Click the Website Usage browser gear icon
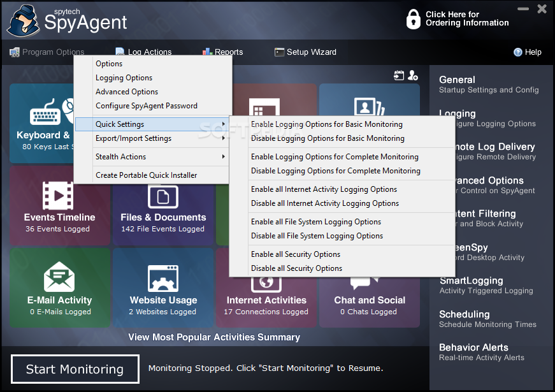This screenshot has width=555, height=392. point(163,279)
